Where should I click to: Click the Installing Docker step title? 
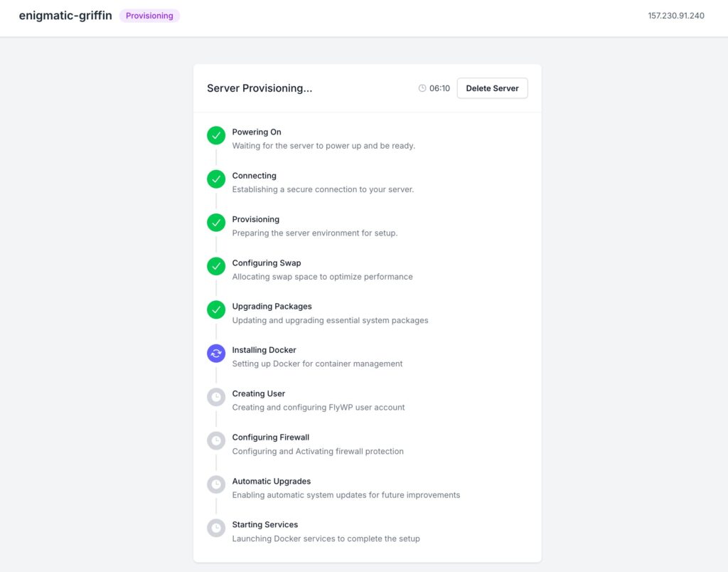click(x=264, y=350)
